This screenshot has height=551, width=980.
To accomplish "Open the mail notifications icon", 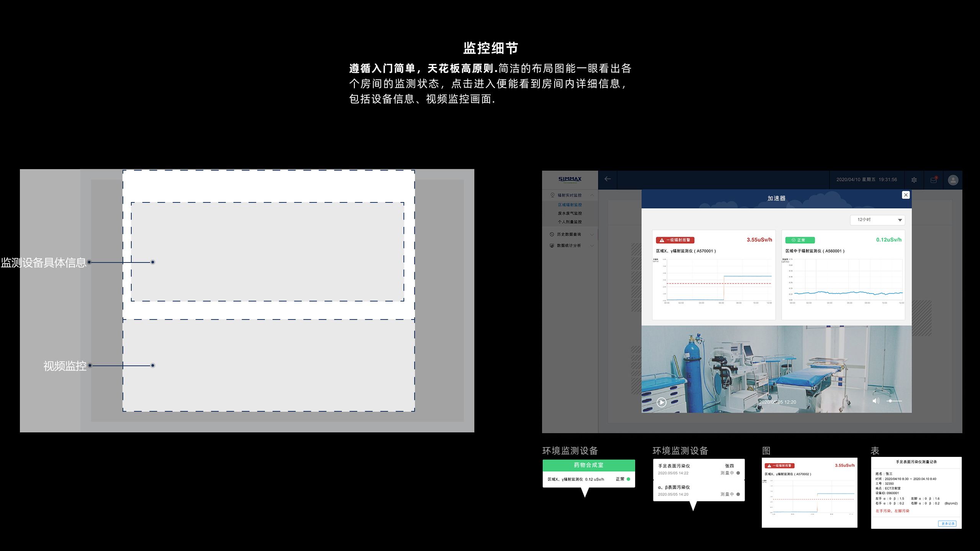I will coord(934,180).
